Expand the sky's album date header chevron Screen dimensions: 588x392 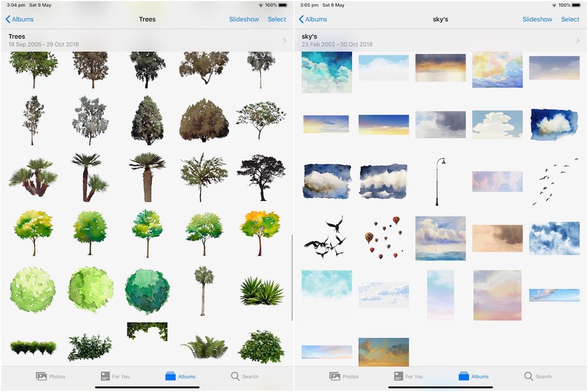[x=578, y=40]
